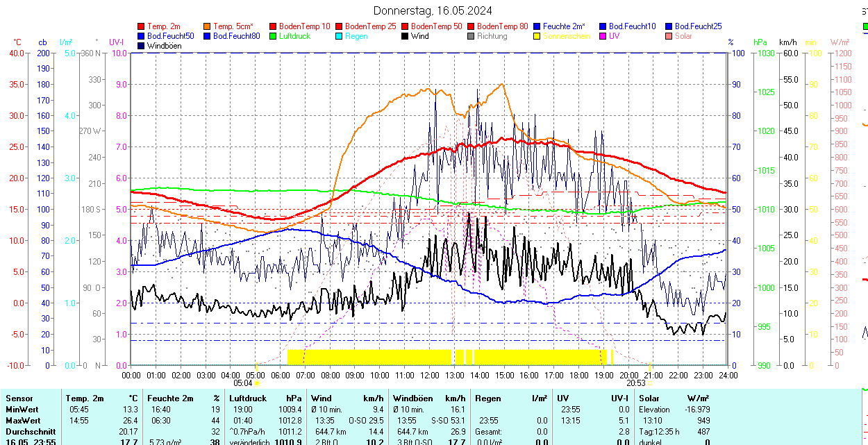868x445 pixels.
Task: Click the 12:00 label on the time axis
Action: coord(430,375)
